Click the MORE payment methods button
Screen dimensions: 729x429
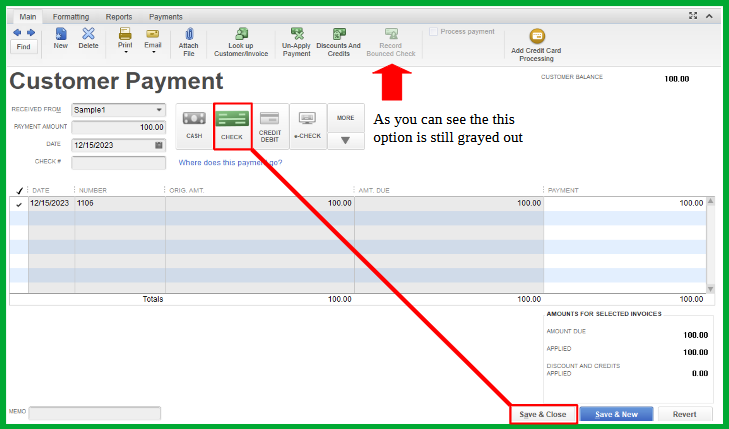[345, 118]
